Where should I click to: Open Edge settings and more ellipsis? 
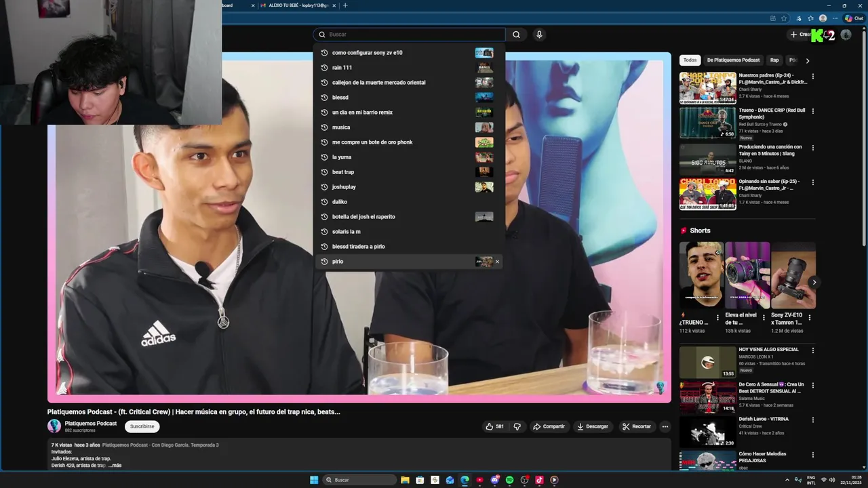[x=834, y=18]
